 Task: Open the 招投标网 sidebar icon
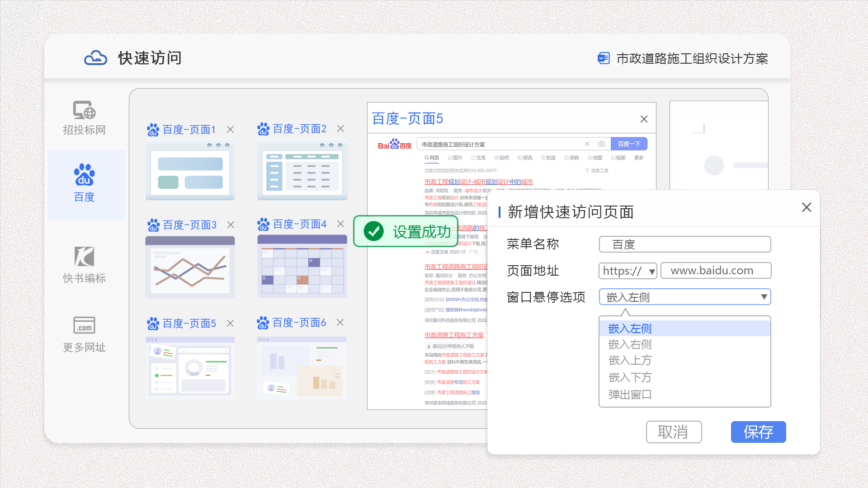pos(84,110)
